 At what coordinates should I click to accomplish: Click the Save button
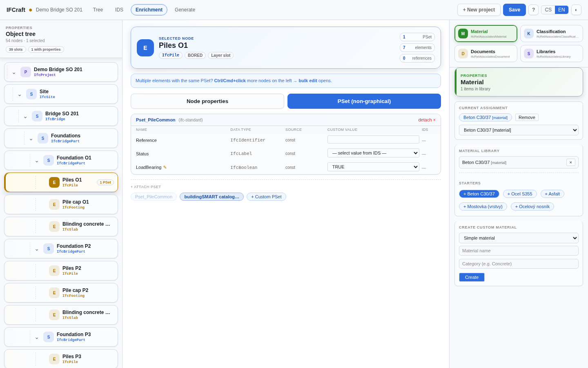(514, 10)
